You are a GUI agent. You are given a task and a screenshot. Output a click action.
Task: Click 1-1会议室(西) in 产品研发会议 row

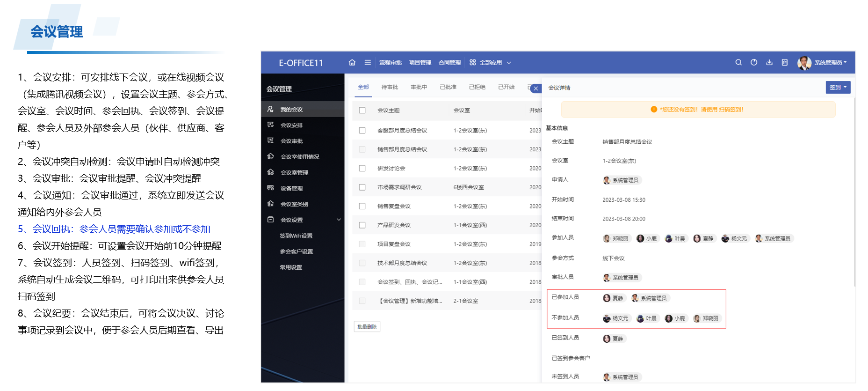point(470,225)
